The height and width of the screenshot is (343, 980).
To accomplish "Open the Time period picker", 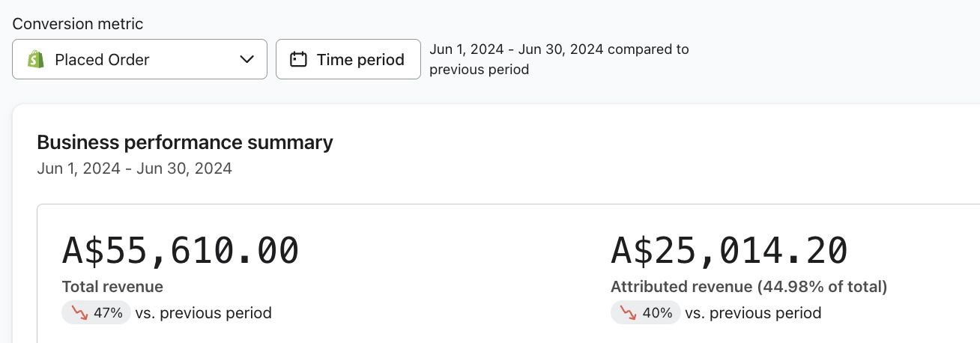I will [x=348, y=59].
